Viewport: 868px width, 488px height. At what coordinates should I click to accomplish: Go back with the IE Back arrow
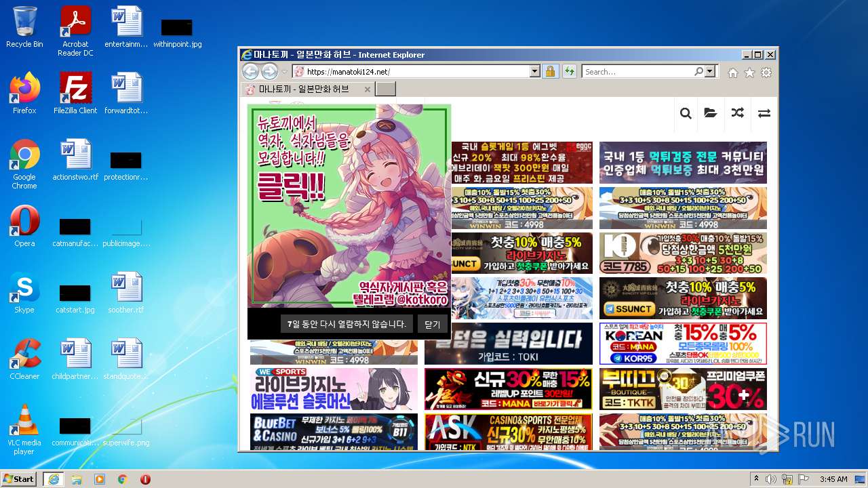[x=250, y=71]
